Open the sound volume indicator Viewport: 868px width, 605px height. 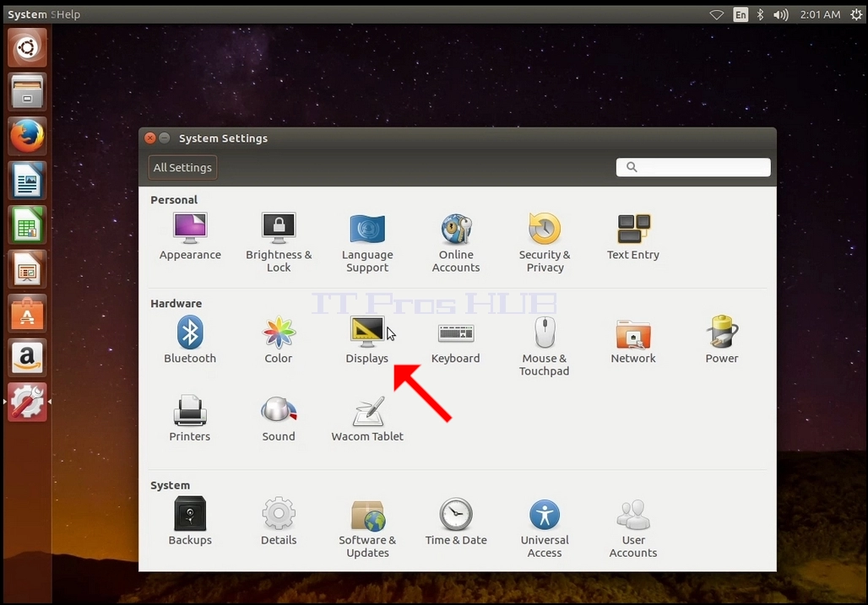pyautogui.click(x=780, y=15)
